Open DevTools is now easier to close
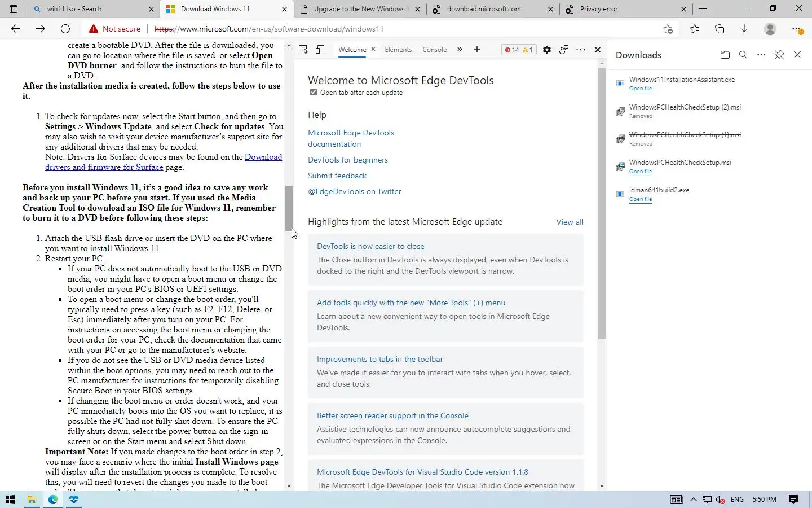Image resolution: width=812 pixels, height=508 pixels. coord(370,246)
